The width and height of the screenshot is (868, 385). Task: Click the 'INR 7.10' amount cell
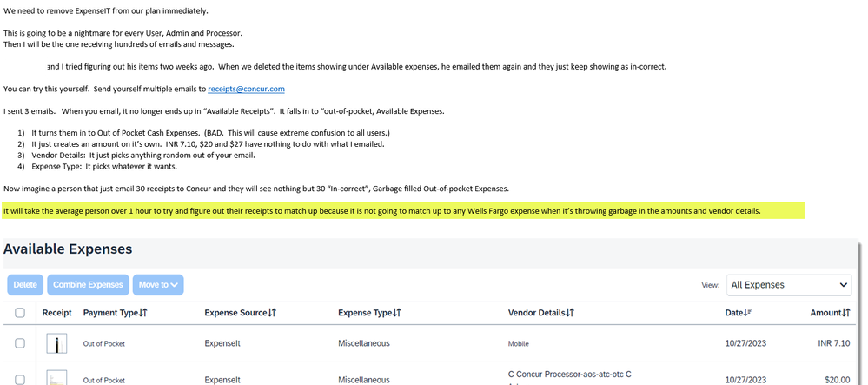click(x=833, y=343)
